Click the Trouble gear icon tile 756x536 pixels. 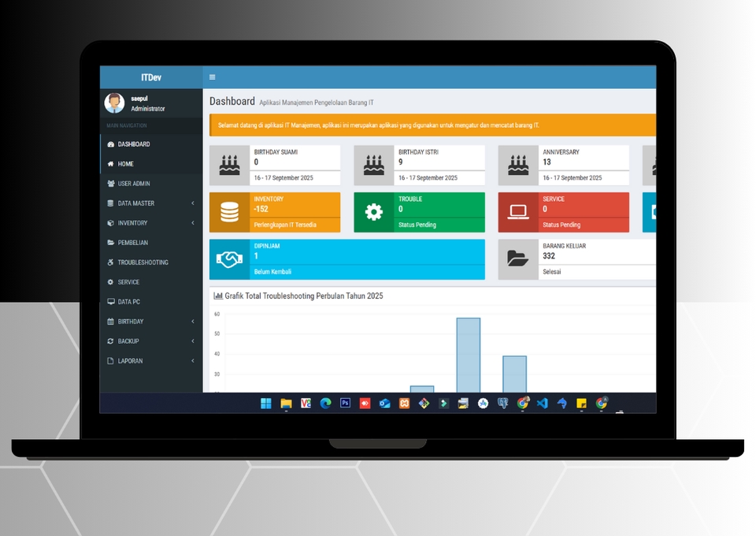pos(373,212)
